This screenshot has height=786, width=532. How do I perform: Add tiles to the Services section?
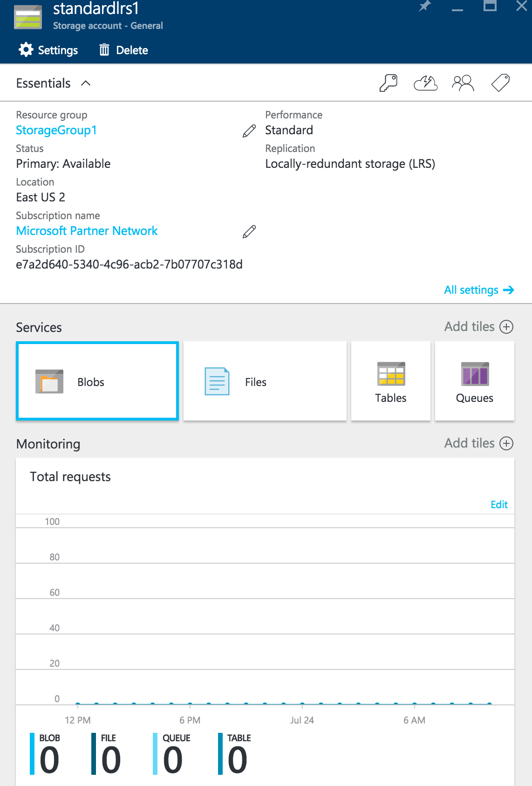(x=478, y=327)
